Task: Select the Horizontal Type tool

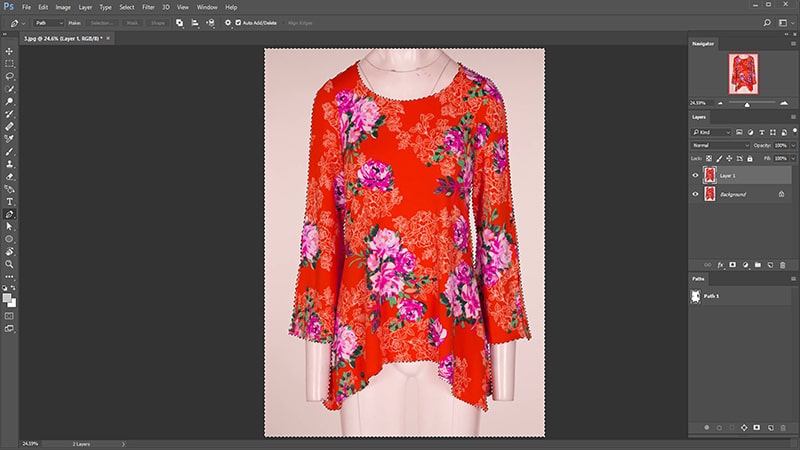Action: tap(9, 202)
